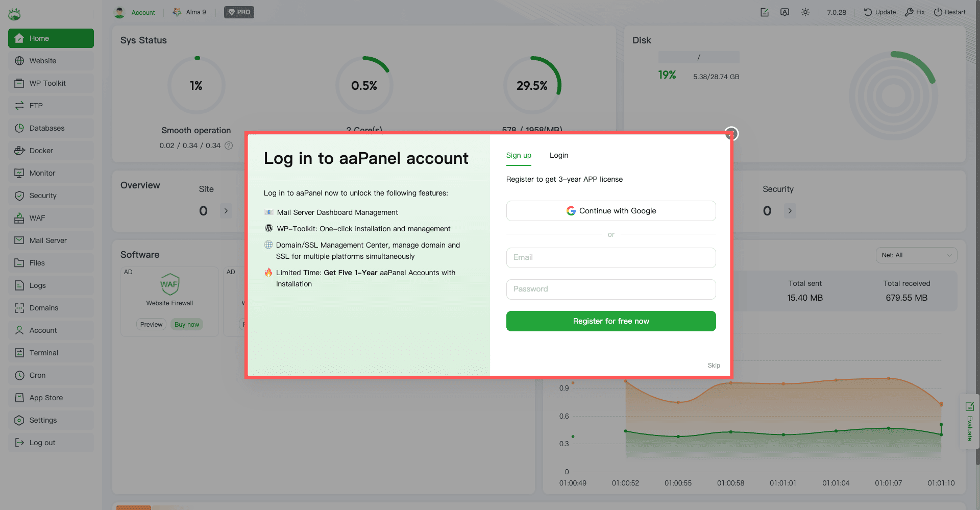Toggle the light/dark theme sun icon

click(805, 12)
